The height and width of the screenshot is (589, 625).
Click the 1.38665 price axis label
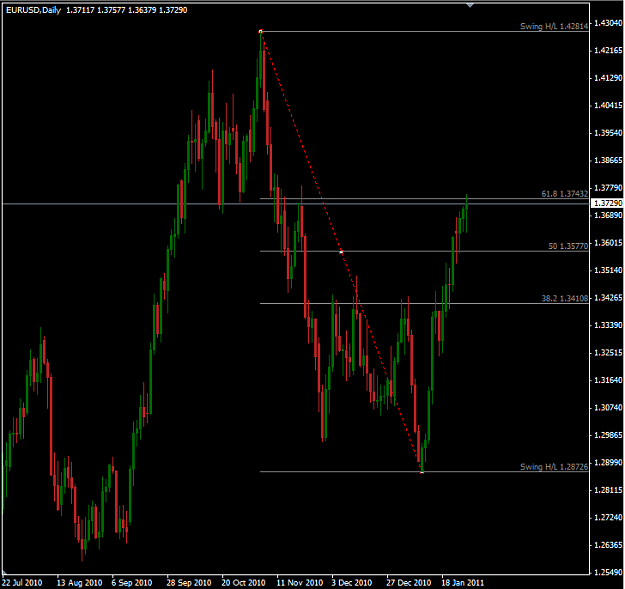click(608, 160)
